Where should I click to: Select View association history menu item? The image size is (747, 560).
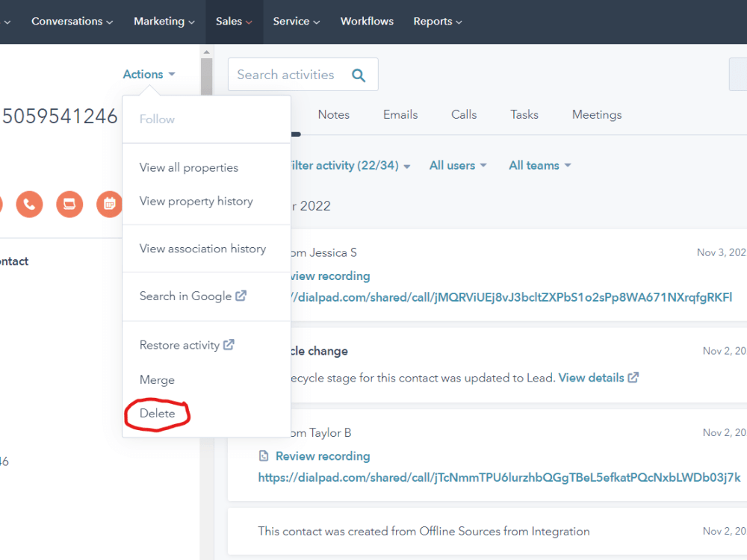[x=202, y=249]
